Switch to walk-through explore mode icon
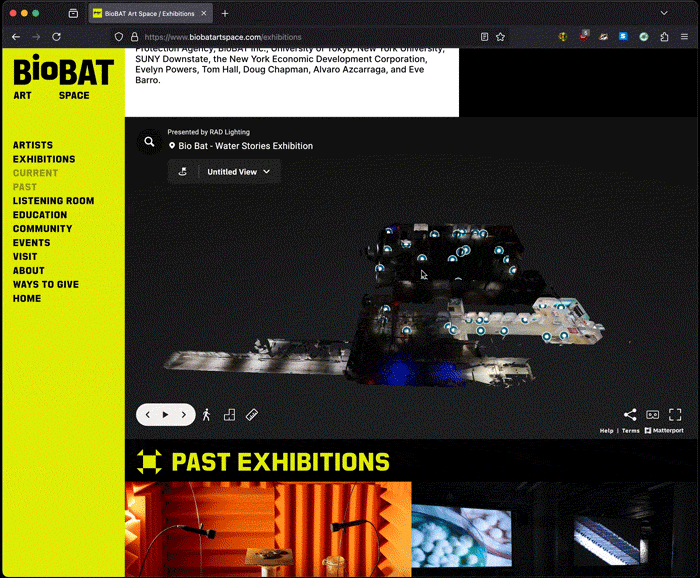 click(x=207, y=414)
